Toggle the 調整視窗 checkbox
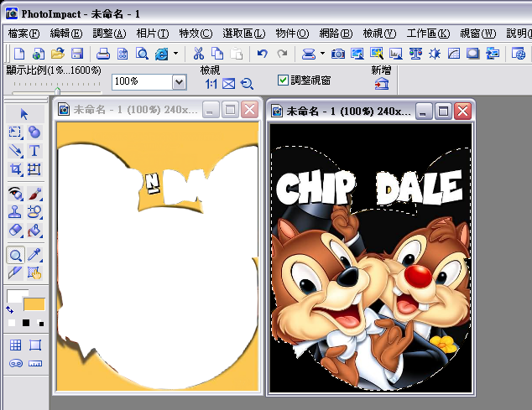The width and height of the screenshot is (532, 410). click(x=283, y=80)
